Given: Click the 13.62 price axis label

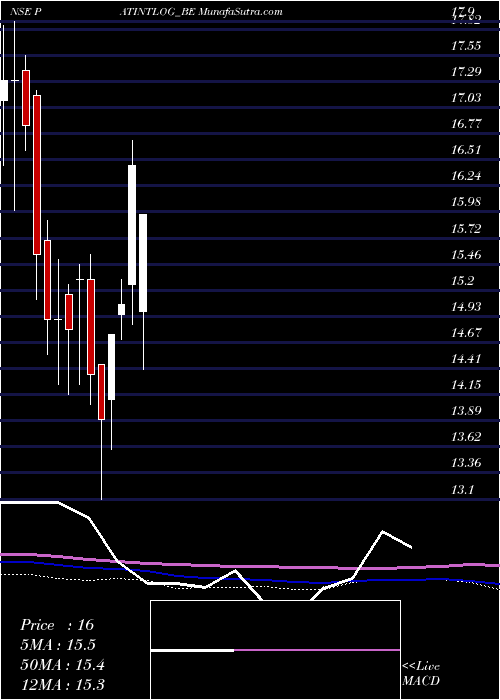Looking at the screenshot, I should click(466, 436).
